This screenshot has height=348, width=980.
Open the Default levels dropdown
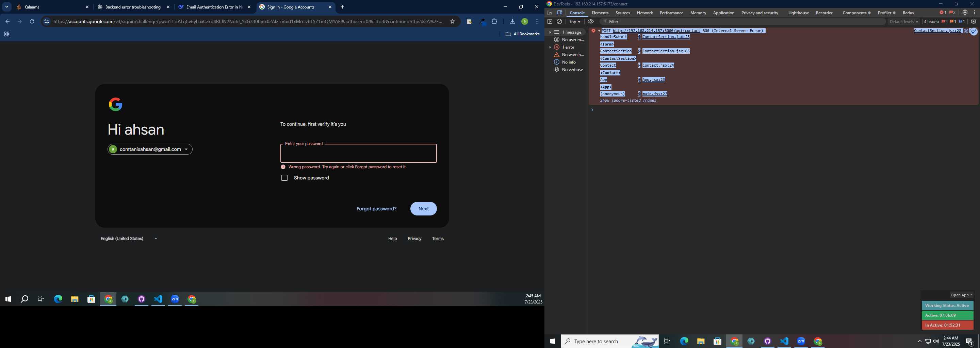[x=904, y=22]
